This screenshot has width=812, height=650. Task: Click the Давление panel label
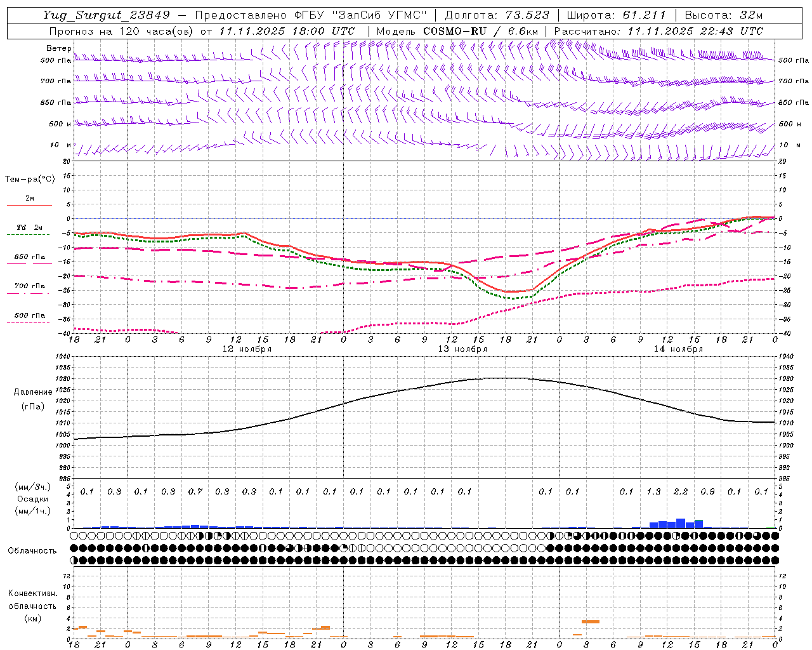tap(32, 392)
